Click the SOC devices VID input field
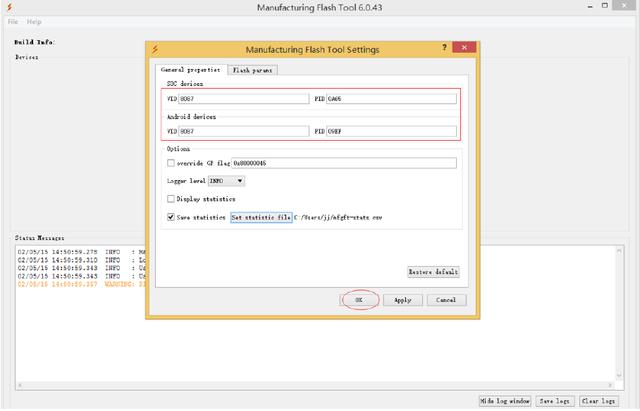 coord(243,99)
